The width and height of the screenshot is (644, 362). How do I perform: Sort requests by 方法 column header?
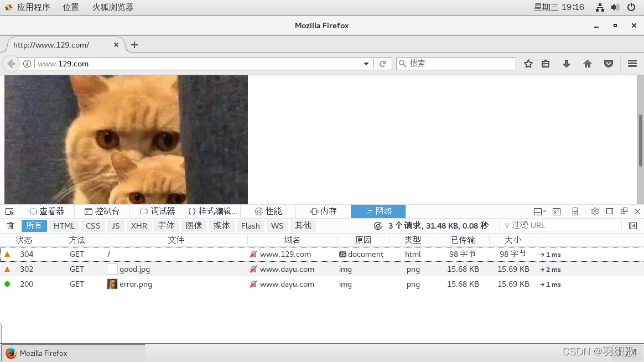pyautogui.click(x=77, y=240)
